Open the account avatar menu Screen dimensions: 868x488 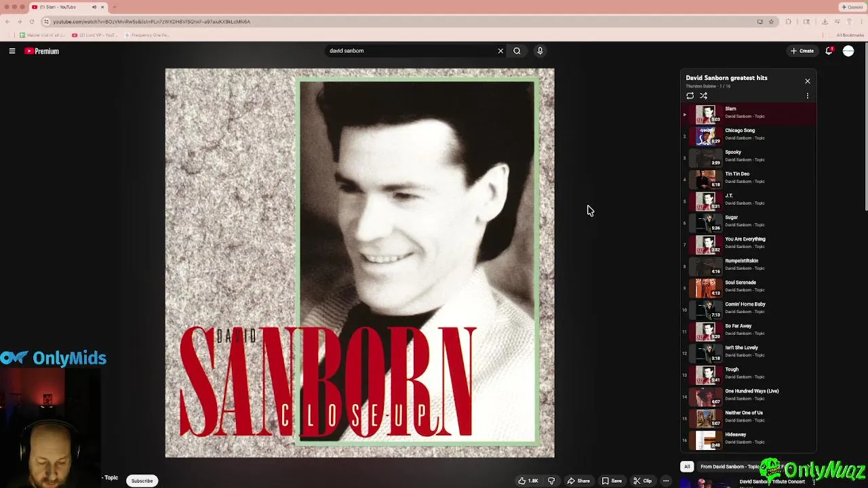tap(848, 51)
